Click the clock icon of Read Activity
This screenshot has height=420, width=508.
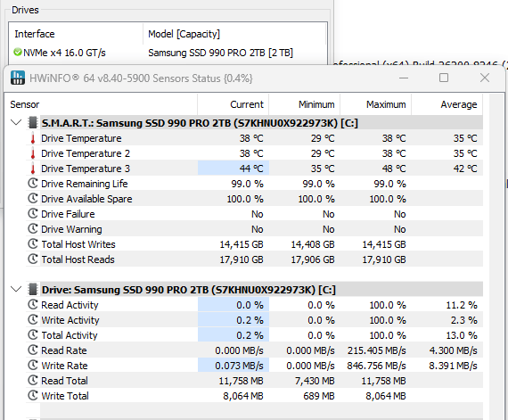point(33,304)
